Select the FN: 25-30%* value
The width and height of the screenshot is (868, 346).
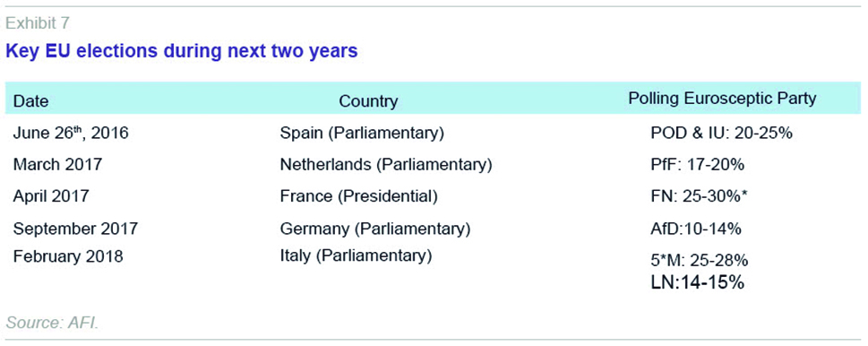pyautogui.click(x=700, y=196)
